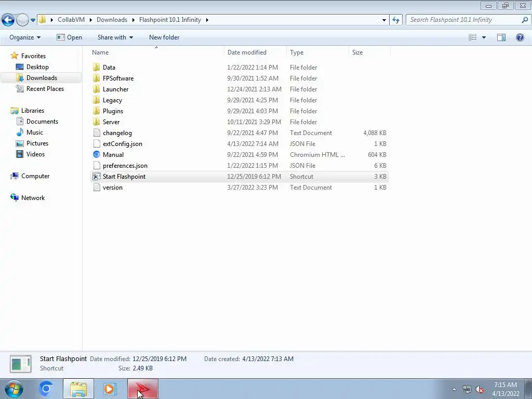Image resolution: width=532 pixels, height=399 pixels.
Task: Click the Start Flashpoint details pane thumbnail
Action: pos(20,364)
